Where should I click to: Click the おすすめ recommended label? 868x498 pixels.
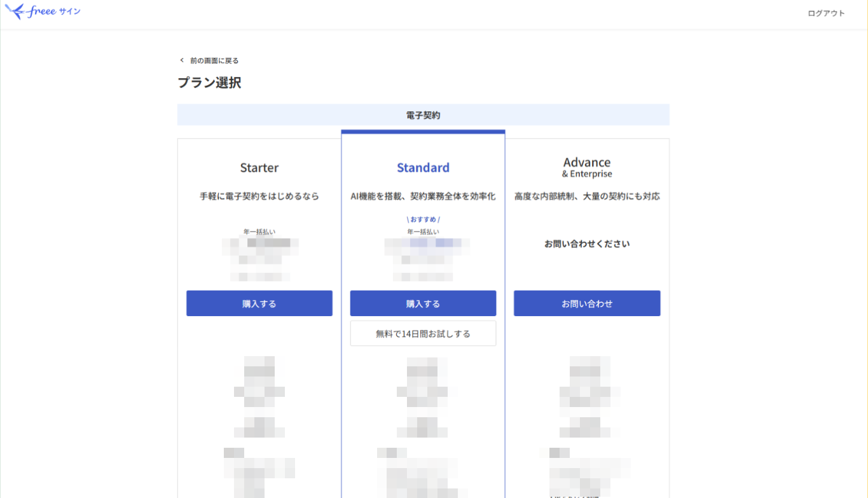click(x=423, y=219)
